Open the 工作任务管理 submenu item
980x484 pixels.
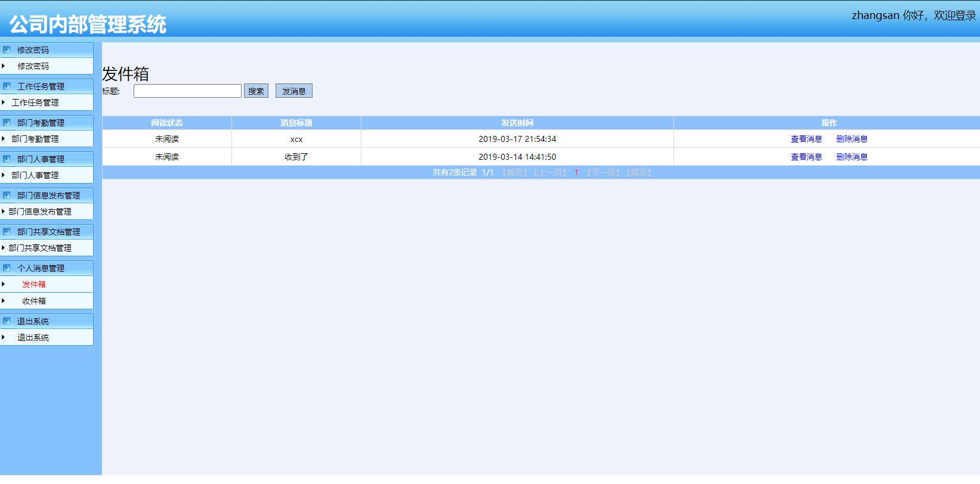coord(35,103)
